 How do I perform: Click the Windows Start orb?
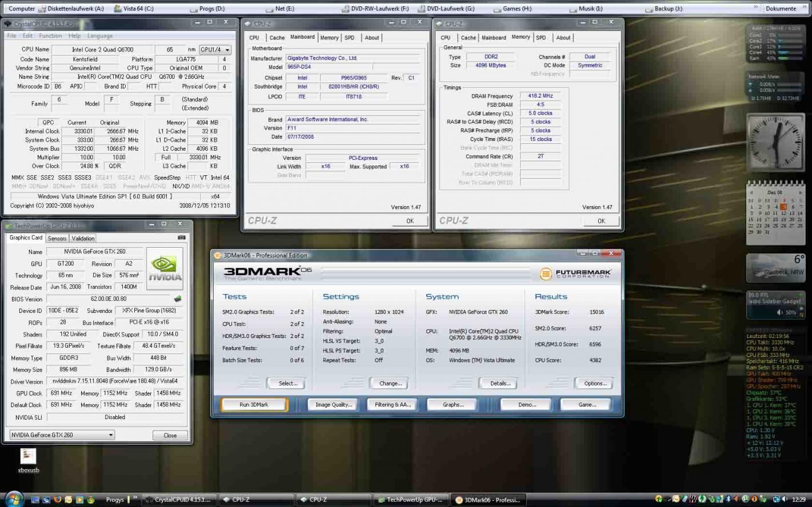tap(14, 499)
